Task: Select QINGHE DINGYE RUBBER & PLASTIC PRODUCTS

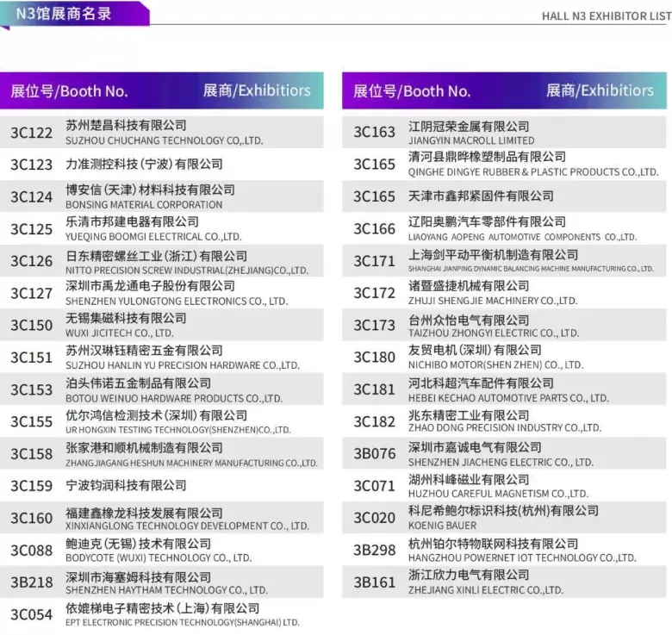Action: [x=533, y=171]
